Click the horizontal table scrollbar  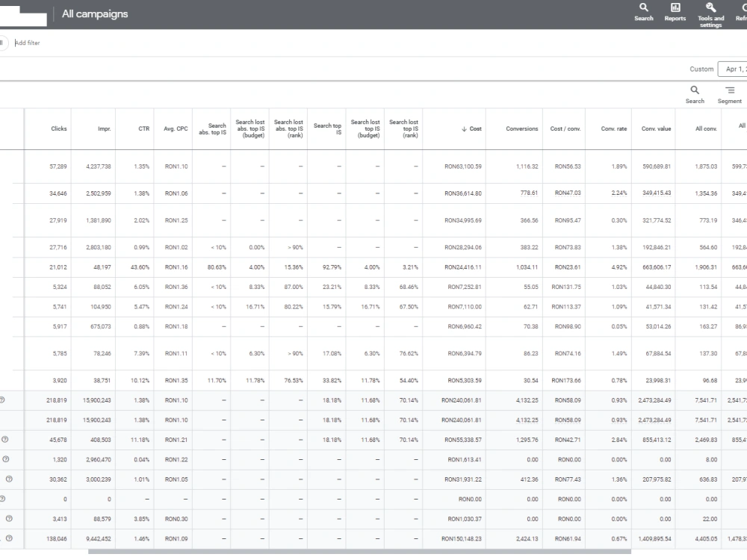pyautogui.click(x=360, y=552)
